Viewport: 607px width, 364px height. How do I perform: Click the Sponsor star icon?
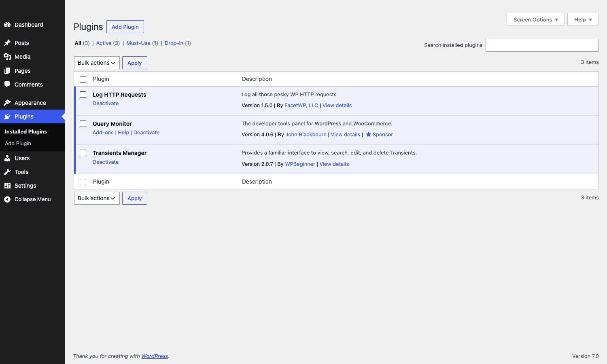368,134
